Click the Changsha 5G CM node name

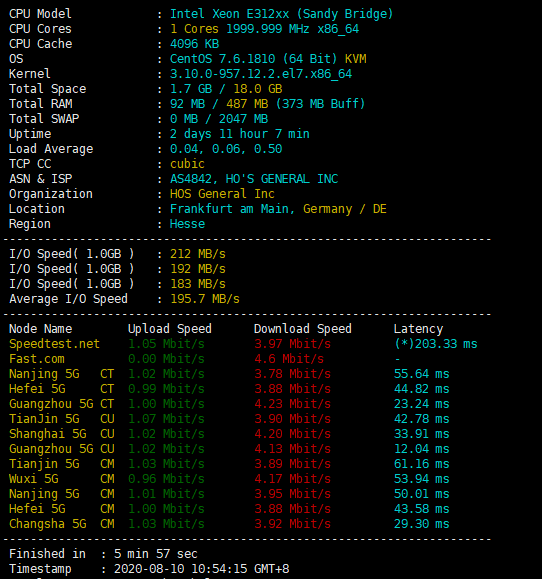(62, 524)
